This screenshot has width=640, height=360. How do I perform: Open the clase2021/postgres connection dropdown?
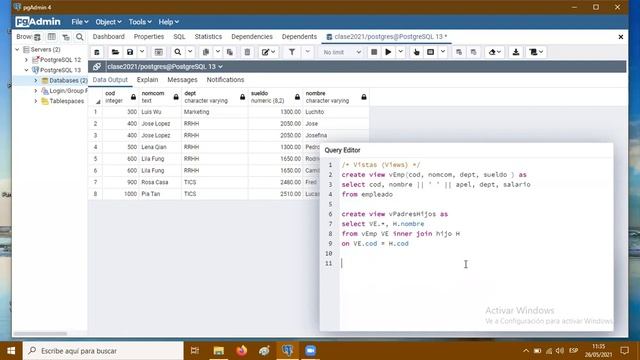pyautogui.click(x=165, y=67)
